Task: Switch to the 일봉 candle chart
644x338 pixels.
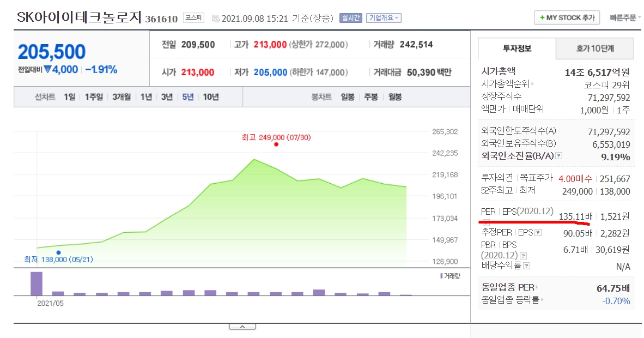Action: tap(348, 97)
